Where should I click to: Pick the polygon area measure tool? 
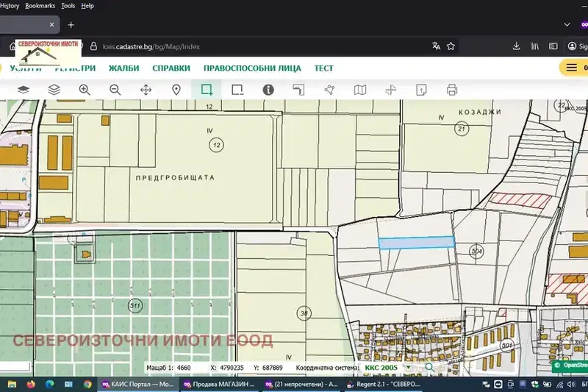pos(329,90)
